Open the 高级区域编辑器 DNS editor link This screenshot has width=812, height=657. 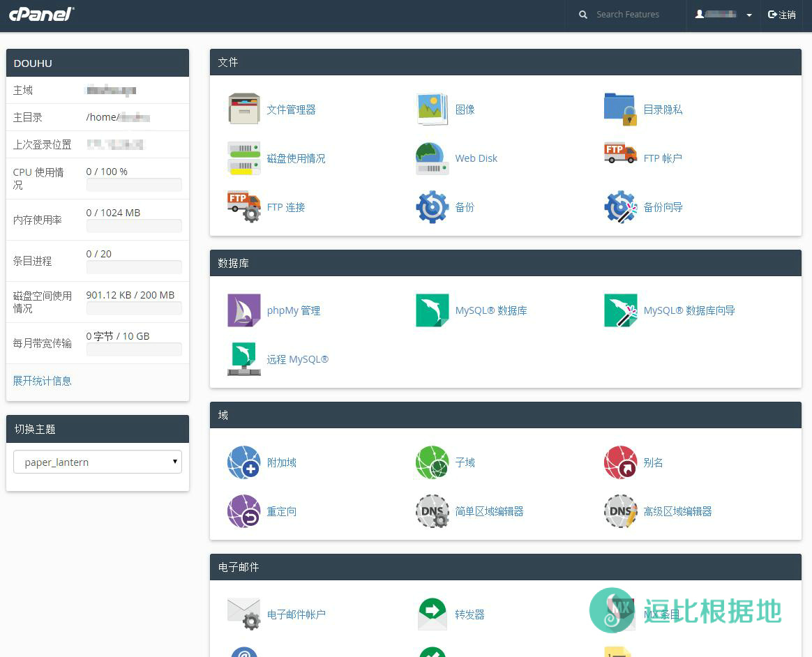coord(677,511)
